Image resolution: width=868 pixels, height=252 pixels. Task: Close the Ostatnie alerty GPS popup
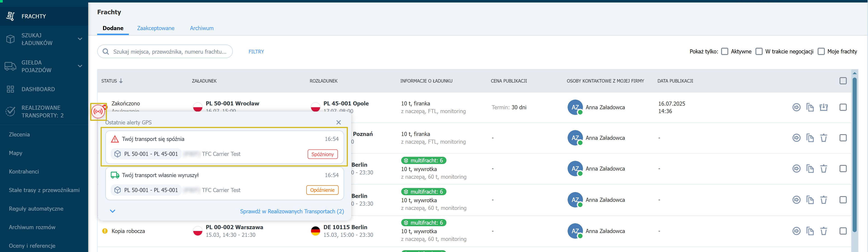point(339,122)
